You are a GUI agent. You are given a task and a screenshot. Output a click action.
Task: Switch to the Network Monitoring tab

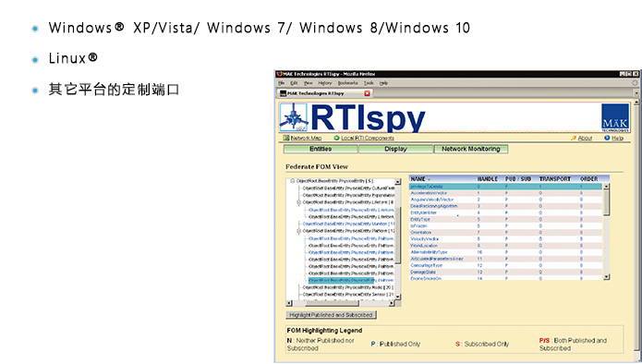point(471,149)
